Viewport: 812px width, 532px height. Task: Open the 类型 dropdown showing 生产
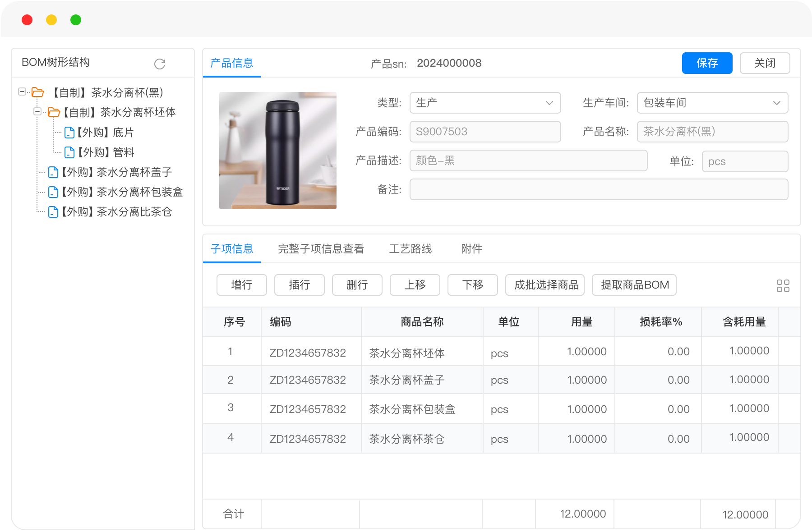(485, 103)
